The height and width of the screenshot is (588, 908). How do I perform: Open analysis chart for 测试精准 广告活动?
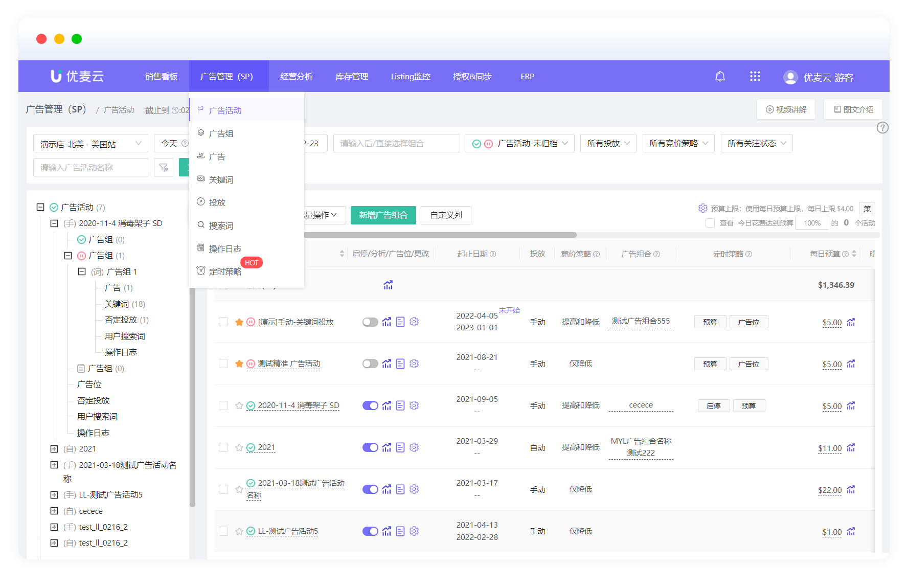click(x=387, y=364)
